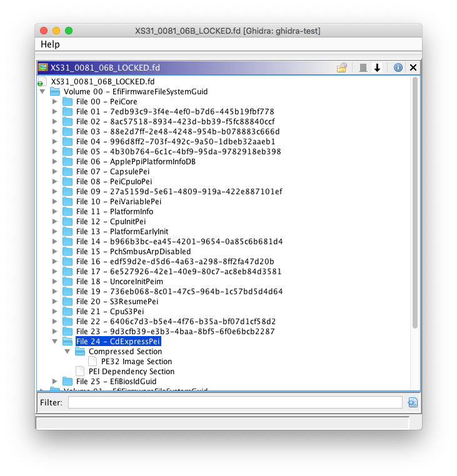This screenshot has height=476, width=457.
Task: Click folder icon of File 20 S3ResumePei
Action: (68, 302)
